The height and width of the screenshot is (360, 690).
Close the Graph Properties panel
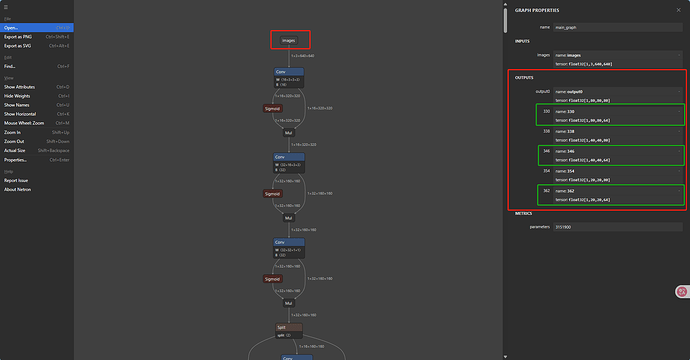click(678, 10)
